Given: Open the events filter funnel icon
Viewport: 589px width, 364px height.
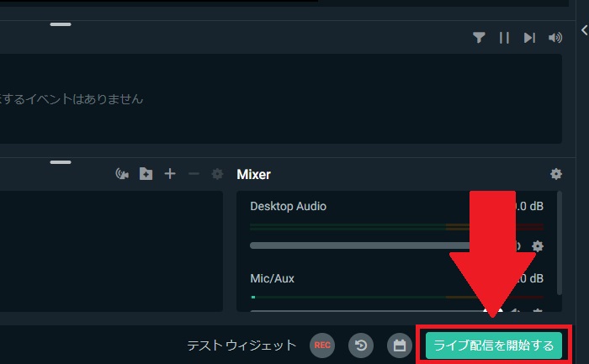Looking at the screenshot, I should [x=479, y=38].
